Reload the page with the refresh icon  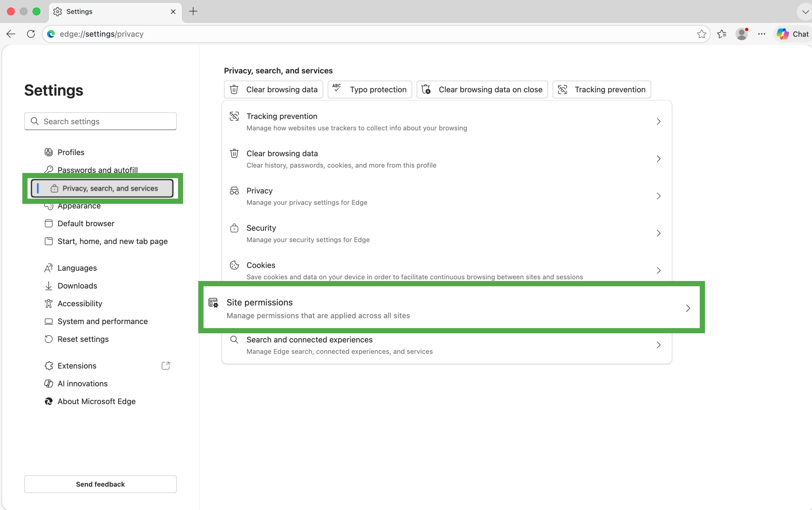click(x=31, y=34)
